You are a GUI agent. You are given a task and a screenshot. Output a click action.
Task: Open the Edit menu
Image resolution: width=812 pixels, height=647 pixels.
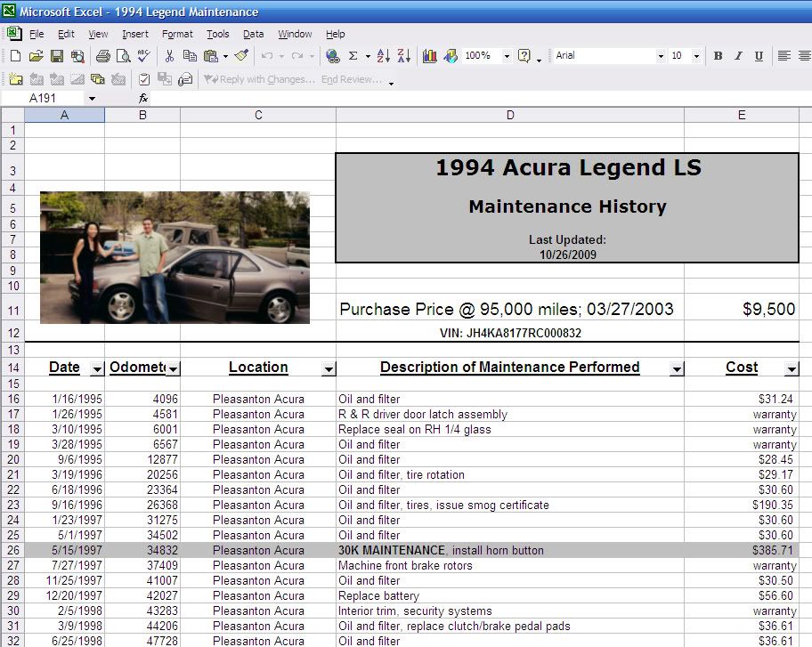66,34
